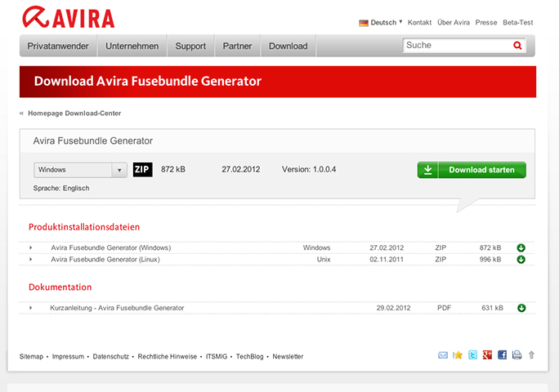Open the TechBlog footer link
The width and height of the screenshot is (559, 392).
coord(249,356)
